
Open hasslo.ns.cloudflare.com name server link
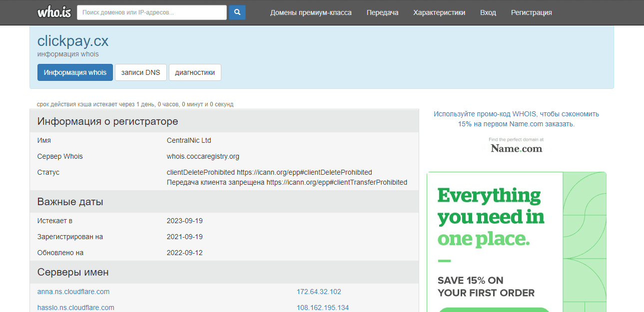[75, 308]
